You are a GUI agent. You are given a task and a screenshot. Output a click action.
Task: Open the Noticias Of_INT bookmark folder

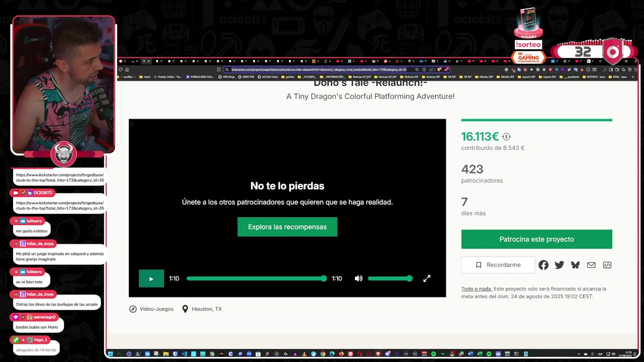pos(386,77)
